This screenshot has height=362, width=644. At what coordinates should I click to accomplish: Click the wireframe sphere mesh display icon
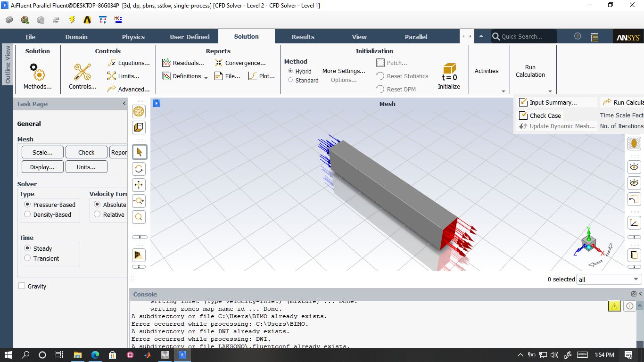pos(139,112)
